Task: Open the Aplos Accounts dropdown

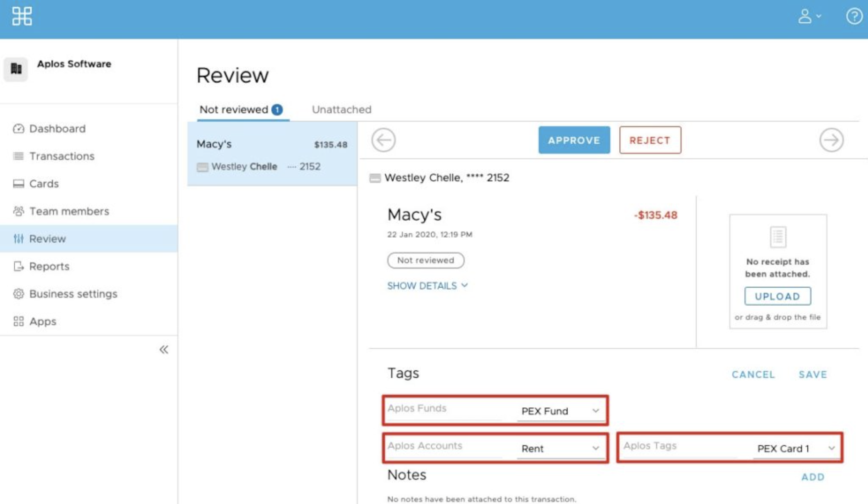Action: pos(560,448)
